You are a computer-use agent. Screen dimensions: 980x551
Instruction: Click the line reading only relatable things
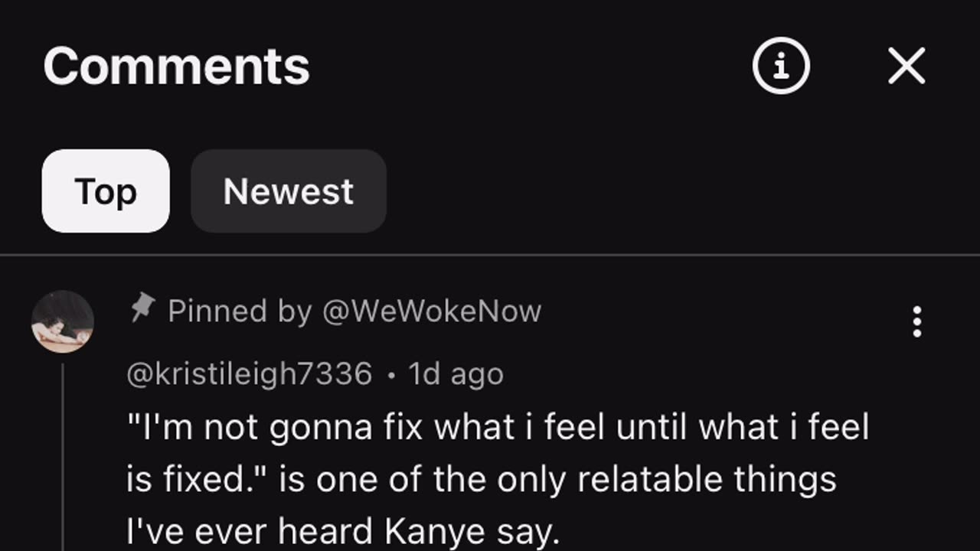[481, 480]
